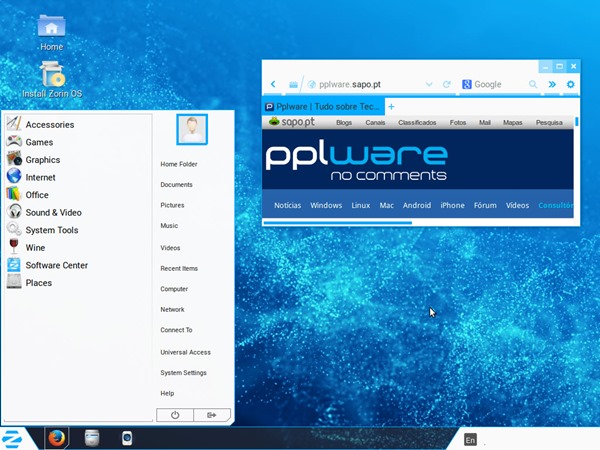The height and width of the screenshot is (450, 600).
Task: Open the Games category icon
Action: point(14,141)
